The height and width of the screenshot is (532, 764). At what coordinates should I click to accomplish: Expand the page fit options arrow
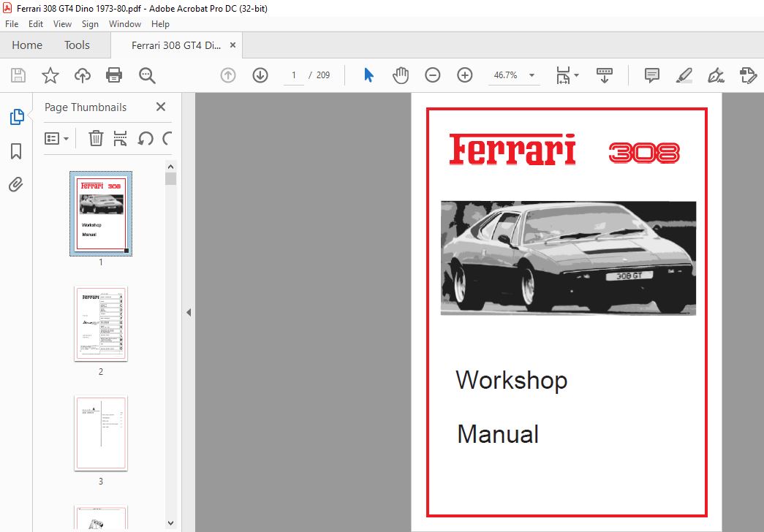click(x=577, y=75)
